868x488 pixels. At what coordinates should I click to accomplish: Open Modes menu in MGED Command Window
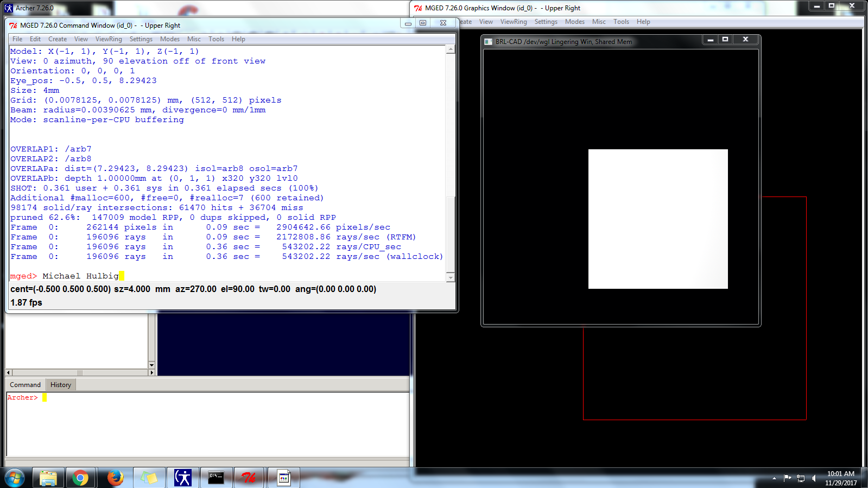point(170,39)
